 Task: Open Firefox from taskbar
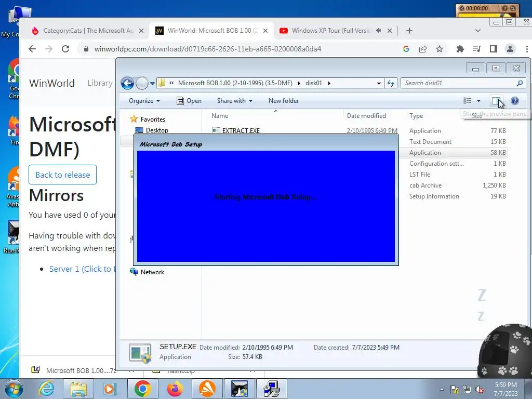coord(175,389)
